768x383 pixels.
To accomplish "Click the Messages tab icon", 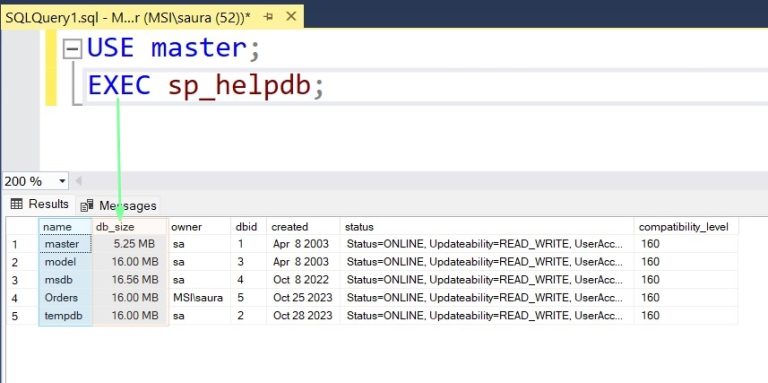I will point(87,206).
